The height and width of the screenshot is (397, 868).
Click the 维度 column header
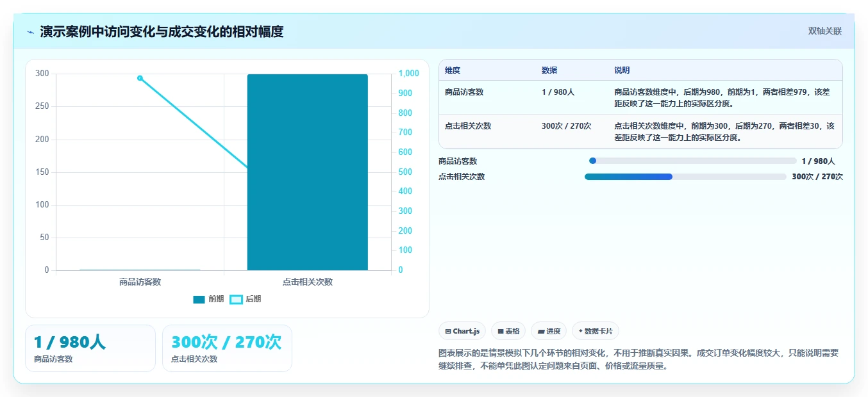[x=453, y=70]
